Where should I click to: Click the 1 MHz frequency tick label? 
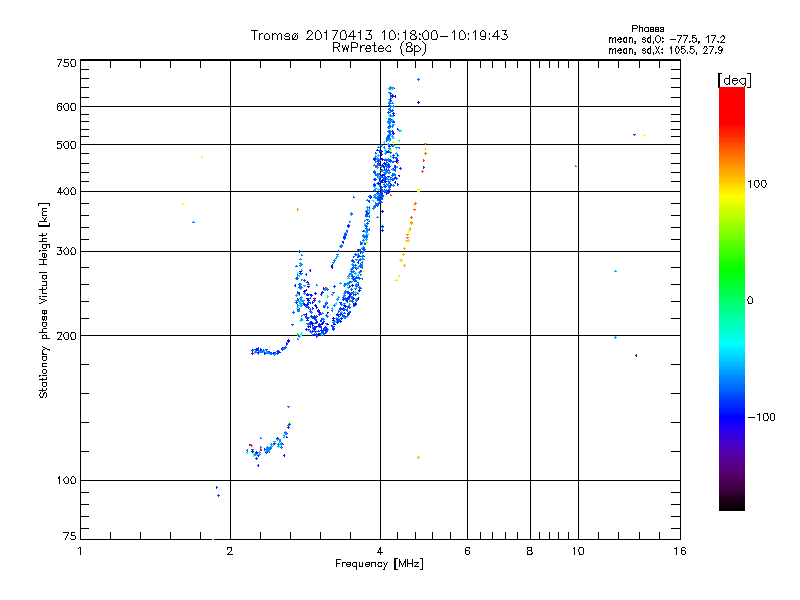pos(80,551)
